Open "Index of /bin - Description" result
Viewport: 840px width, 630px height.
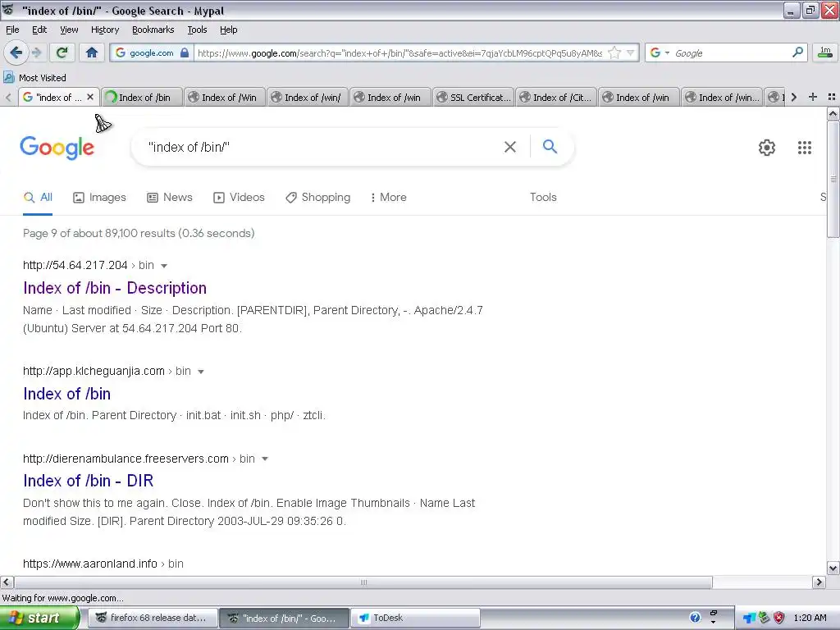[x=115, y=288]
